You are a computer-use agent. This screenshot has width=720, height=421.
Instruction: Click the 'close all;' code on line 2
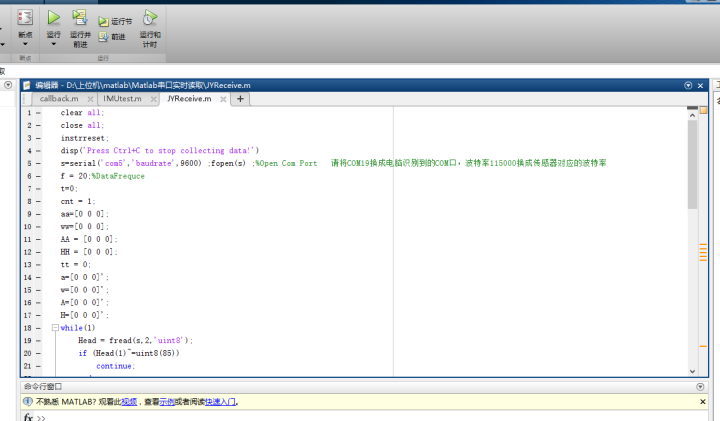tap(83, 125)
